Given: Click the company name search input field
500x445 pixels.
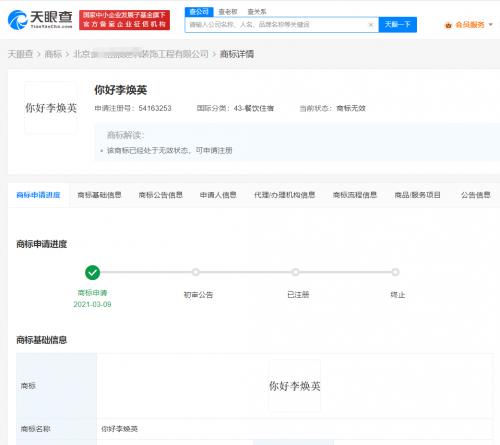Looking at the screenshot, I should pos(277,25).
